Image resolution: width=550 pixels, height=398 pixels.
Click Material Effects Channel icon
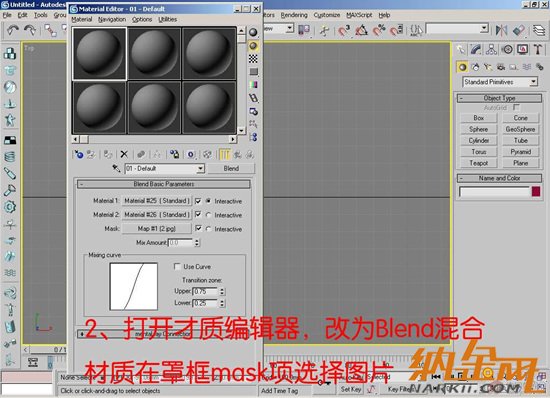[191, 154]
